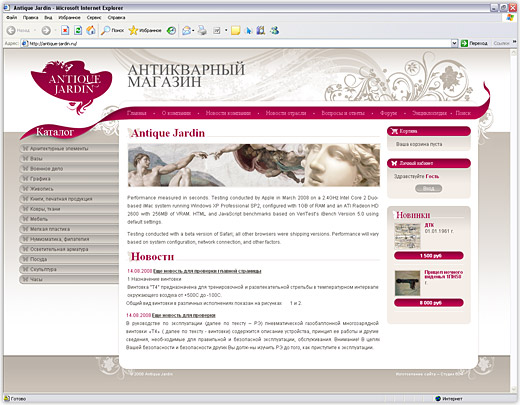The height and width of the screenshot is (405, 520).
Task: Select Нумизматика, филателия category
Action: tap(69, 239)
